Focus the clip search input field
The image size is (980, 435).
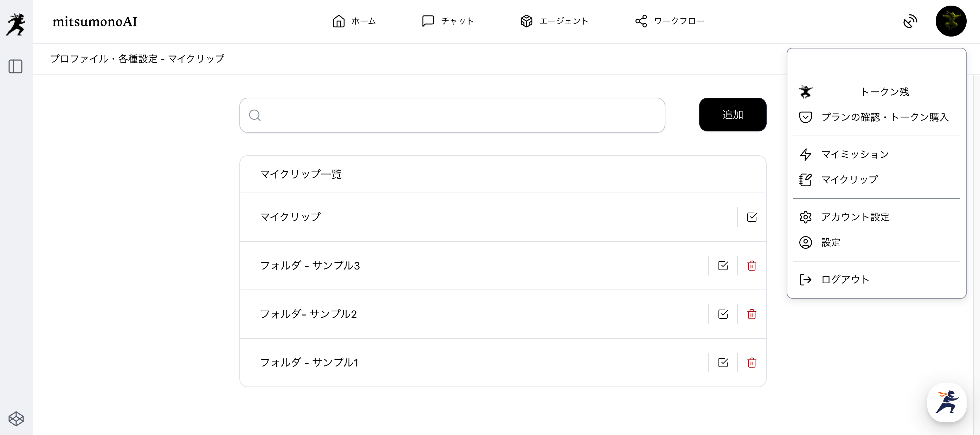tap(452, 115)
